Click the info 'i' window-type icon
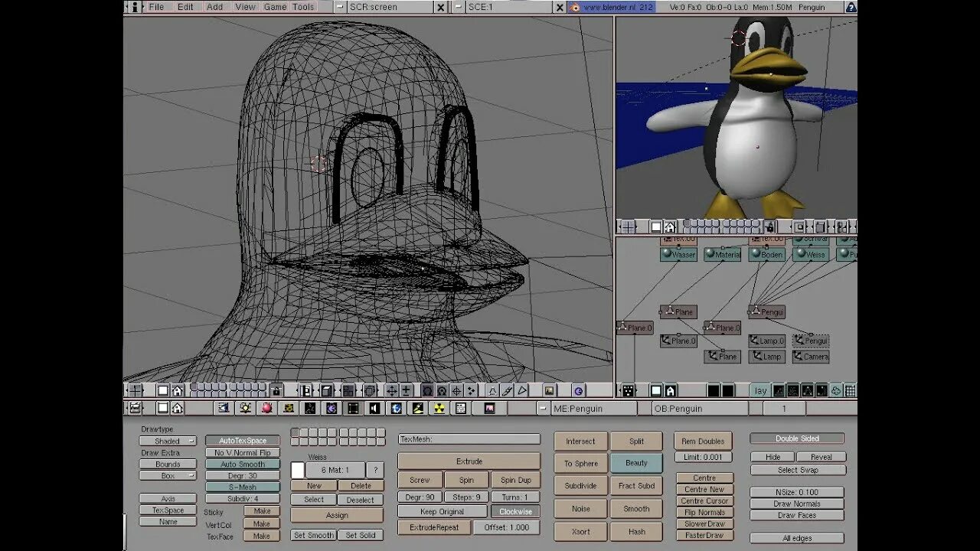The image size is (980, 551). click(135, 7)
